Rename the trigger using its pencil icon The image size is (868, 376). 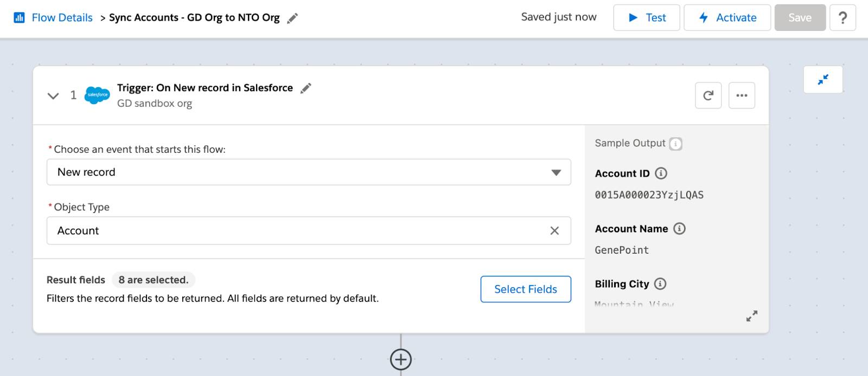(306, 88)
